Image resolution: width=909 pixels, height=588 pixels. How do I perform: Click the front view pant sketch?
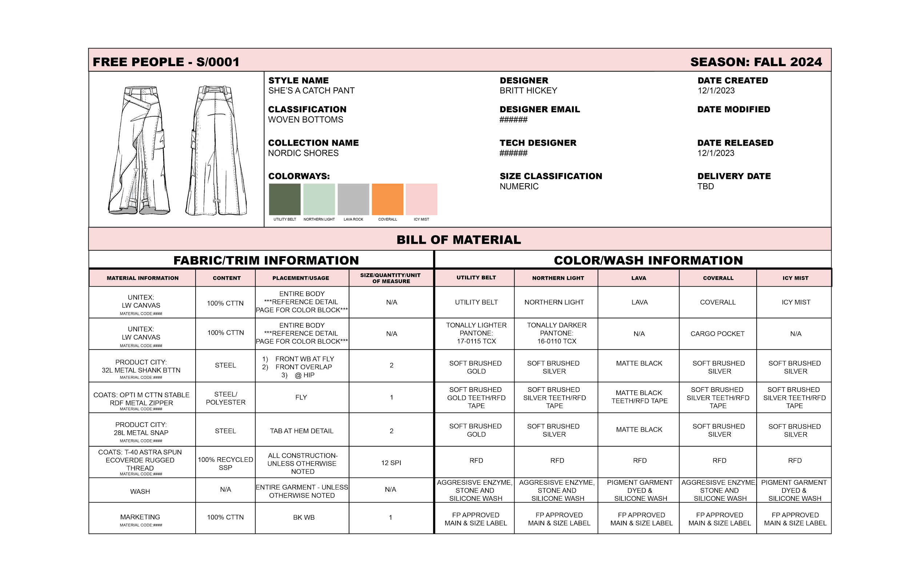point(139,150)
